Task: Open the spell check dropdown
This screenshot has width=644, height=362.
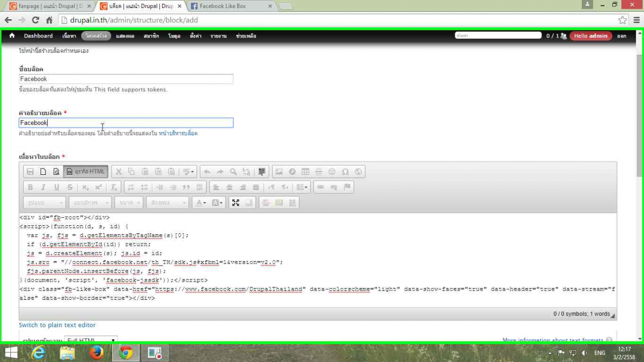Action: click(189, 172)
